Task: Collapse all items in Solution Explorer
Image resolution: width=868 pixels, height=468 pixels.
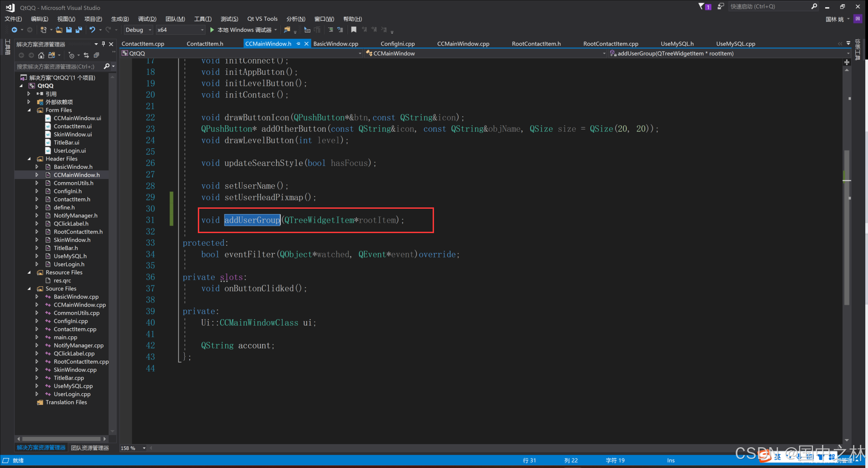Action: tap(96, 55)
